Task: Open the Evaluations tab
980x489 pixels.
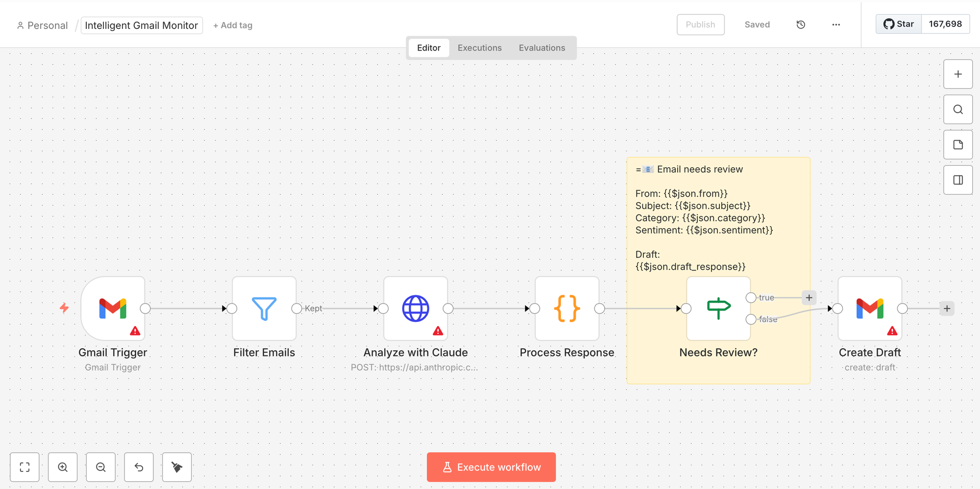Action: 542,48
